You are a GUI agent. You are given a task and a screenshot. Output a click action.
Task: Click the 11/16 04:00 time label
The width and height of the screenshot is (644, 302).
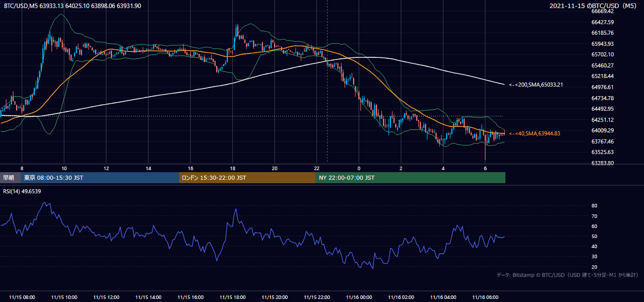[x=443, y=297]
